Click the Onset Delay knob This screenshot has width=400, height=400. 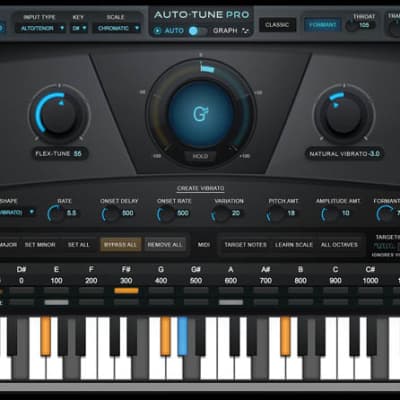click(109, 214)
